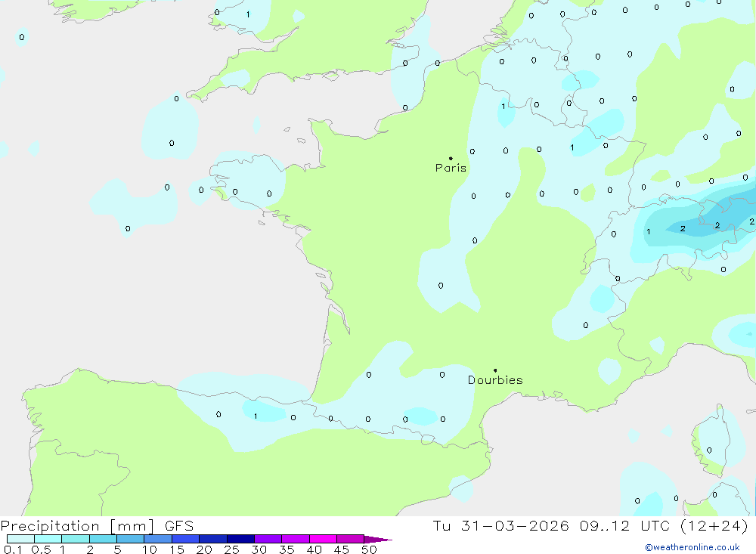Click the legend value label '50'
This screenshot has height=554, width=756.
tap(369, 549)
